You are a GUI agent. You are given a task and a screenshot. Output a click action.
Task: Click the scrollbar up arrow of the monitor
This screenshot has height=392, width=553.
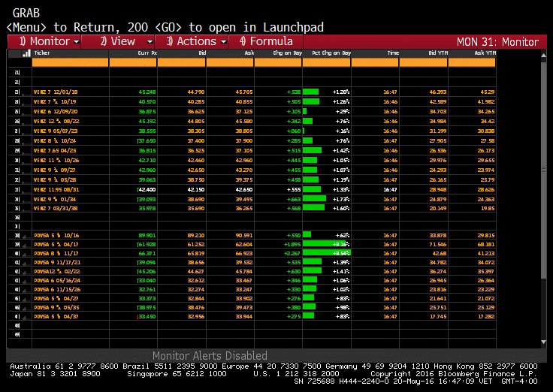543,55
